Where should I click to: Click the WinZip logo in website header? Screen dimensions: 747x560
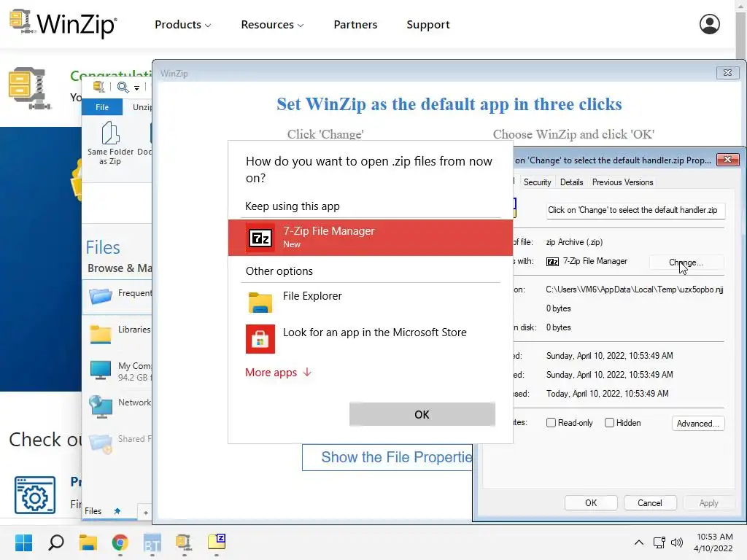point(63,23)
